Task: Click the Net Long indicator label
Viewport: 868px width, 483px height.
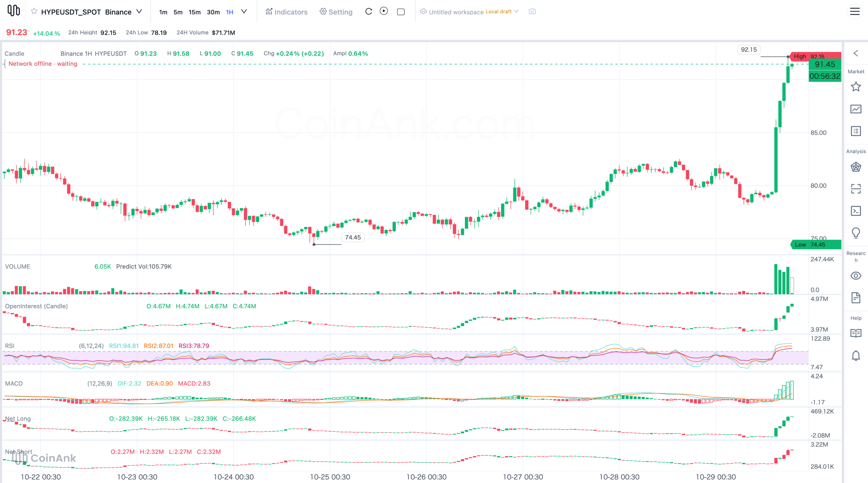Action: coord(18,419)
